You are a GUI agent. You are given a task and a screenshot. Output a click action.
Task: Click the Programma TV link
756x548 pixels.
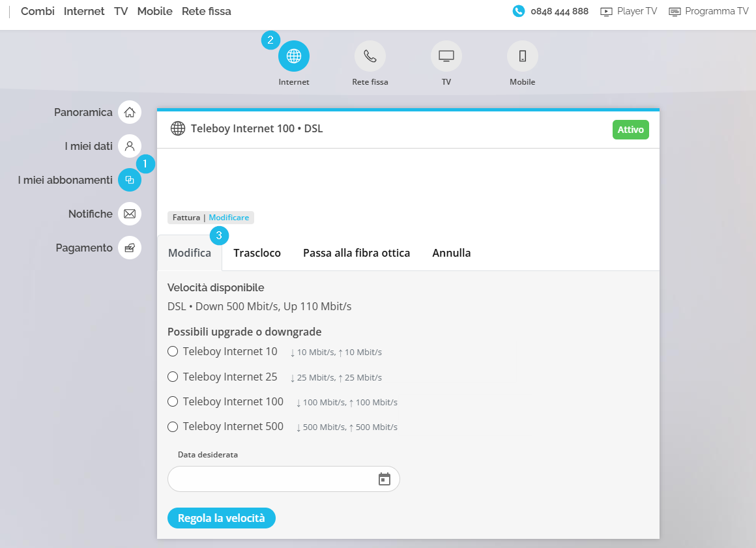click(x=716, y=11)
